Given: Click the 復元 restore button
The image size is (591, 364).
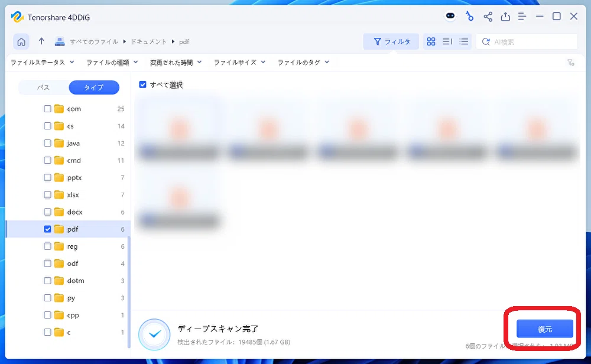Looking at the screenshot, I should point(545,329).
